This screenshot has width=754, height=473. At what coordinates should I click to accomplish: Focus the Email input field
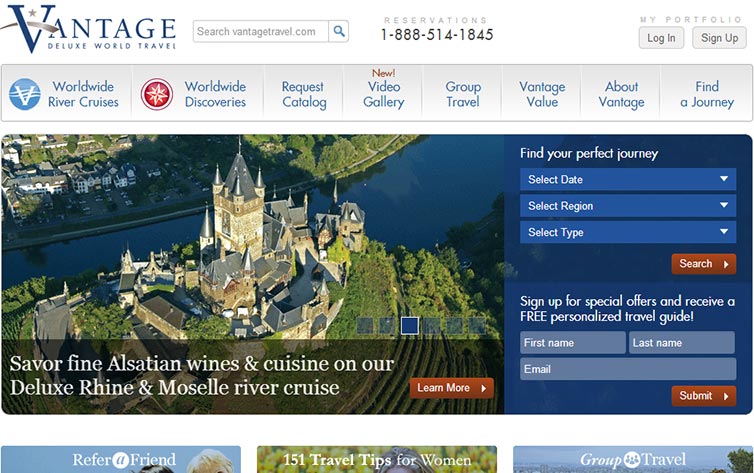[x=628, y=369]
